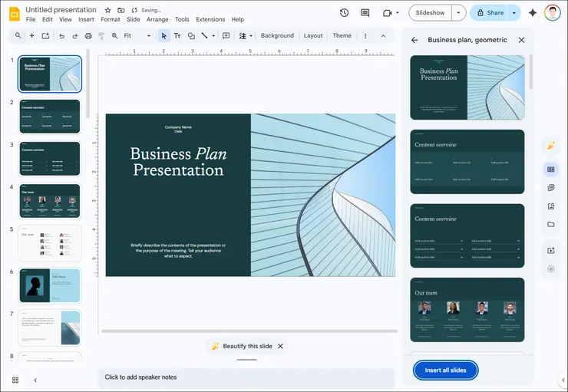The image size is (568, 392).
Task: Expand the Slideshow options arrow
Action: point(458,13)
